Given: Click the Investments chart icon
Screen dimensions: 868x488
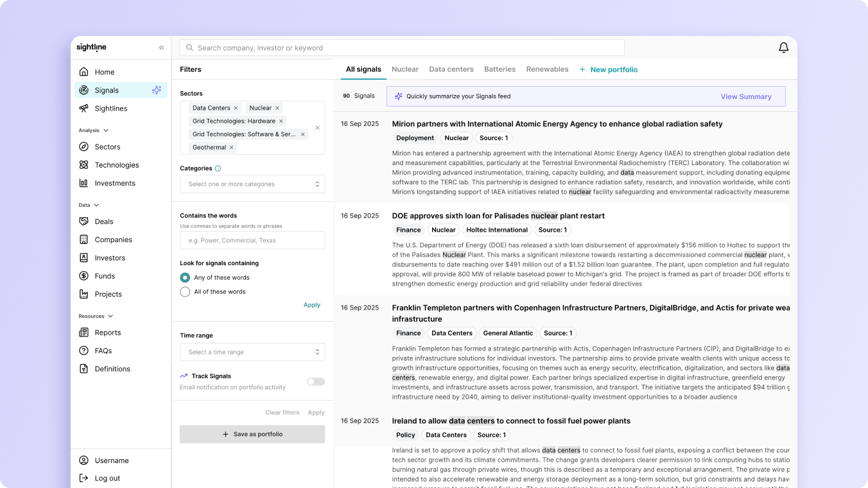Looking at the screenshot, I should click(83, 183).
